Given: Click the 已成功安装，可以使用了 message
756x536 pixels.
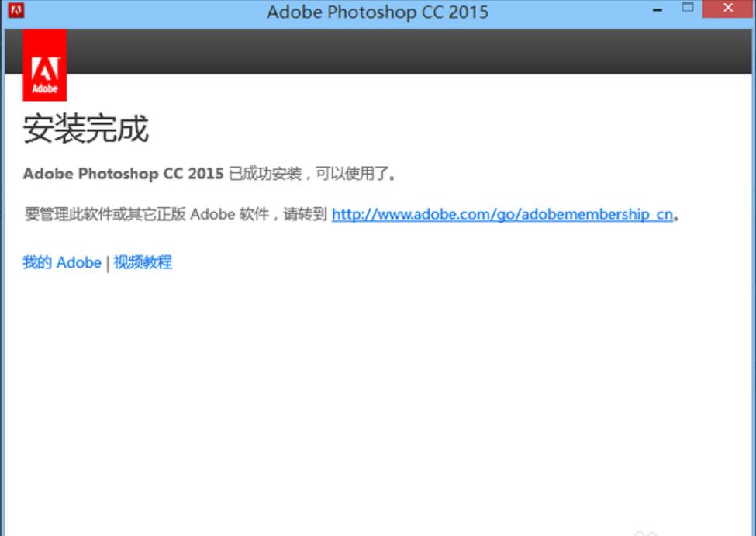Looking at the screenshot, I should (x=312, y=173).
